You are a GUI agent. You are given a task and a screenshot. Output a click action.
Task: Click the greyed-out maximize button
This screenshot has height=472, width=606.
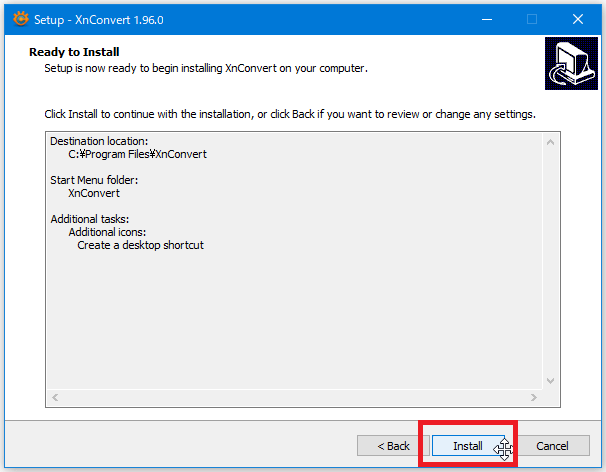pos(532,18)
